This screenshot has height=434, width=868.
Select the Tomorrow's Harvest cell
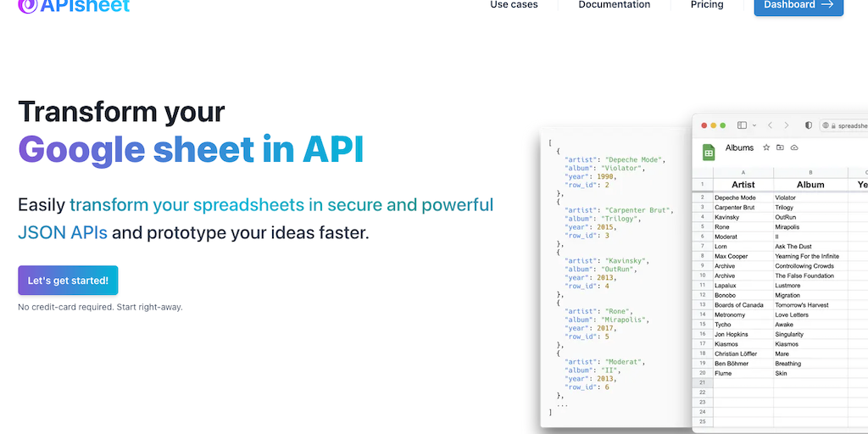[810, 305]
